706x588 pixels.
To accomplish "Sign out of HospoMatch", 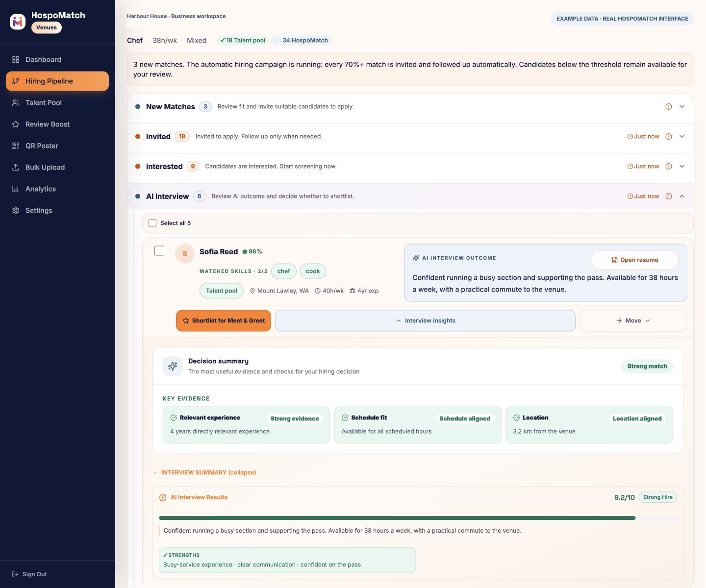I will click(x=29, y=574).
